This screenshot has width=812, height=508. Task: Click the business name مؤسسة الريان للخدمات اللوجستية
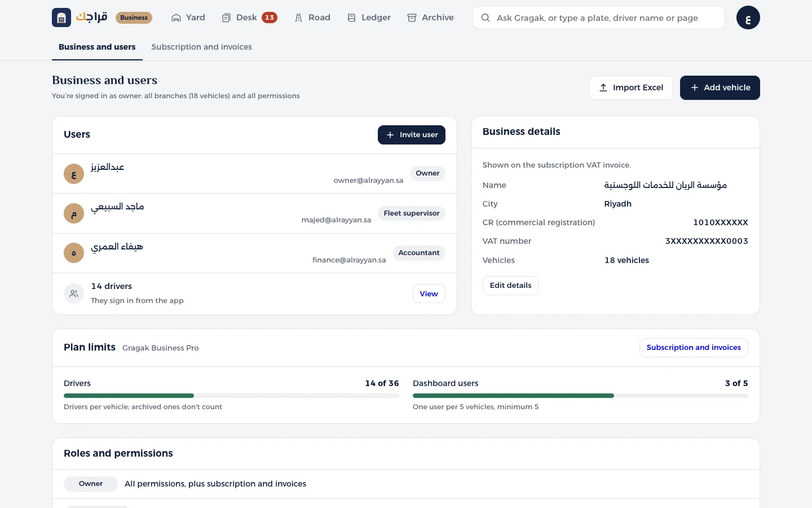(x=665, y=185)
